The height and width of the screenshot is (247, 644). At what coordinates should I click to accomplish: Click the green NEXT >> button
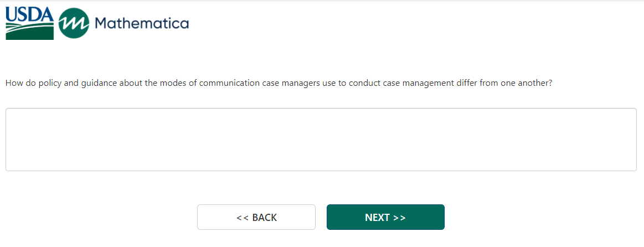[385, 217]
